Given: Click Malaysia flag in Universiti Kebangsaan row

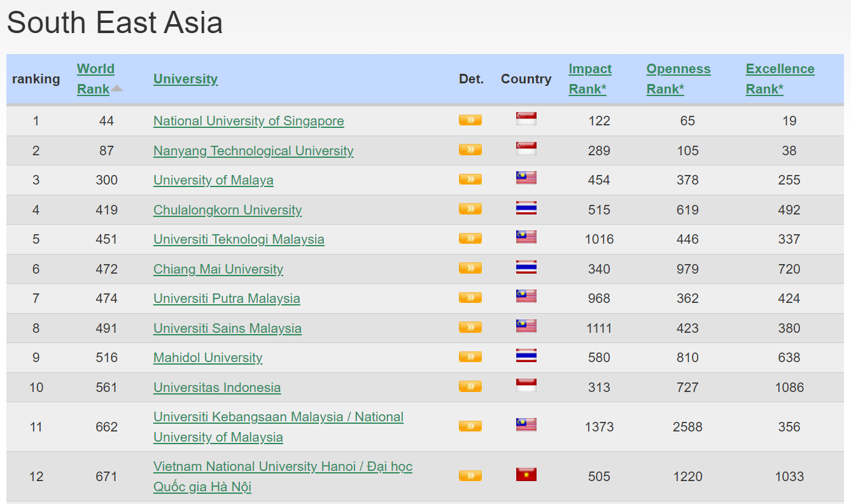Looking at the screenshot, I should [526, 425].
